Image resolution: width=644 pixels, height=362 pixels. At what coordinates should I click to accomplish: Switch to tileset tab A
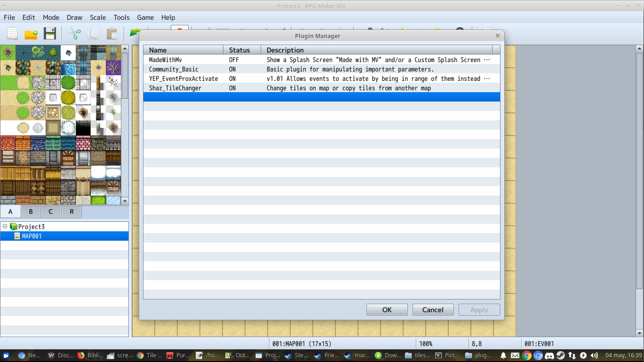(x=10, y=212)
